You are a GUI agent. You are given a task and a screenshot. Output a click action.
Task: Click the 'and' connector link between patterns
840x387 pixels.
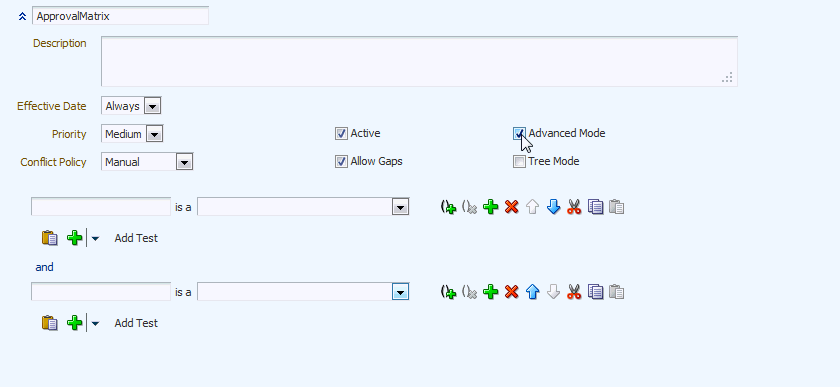pyautogui.click(x=44, y=267)
